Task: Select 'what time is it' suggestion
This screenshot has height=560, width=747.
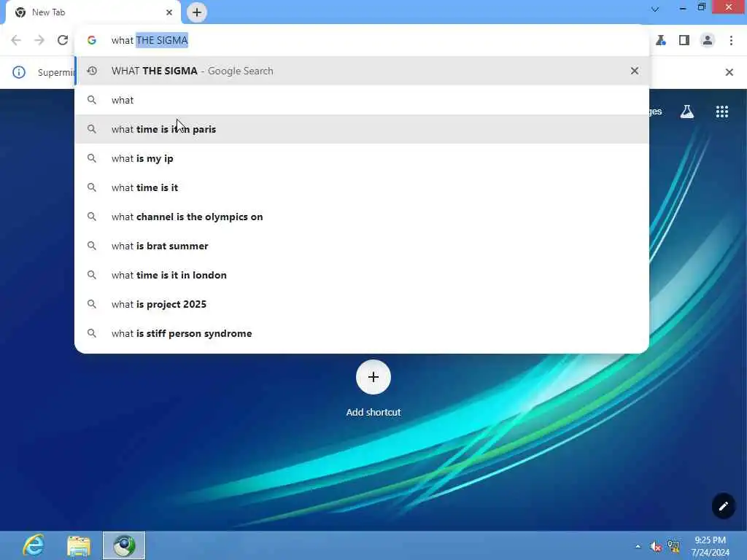Action: pyautogui.click(x=362, y=187)
